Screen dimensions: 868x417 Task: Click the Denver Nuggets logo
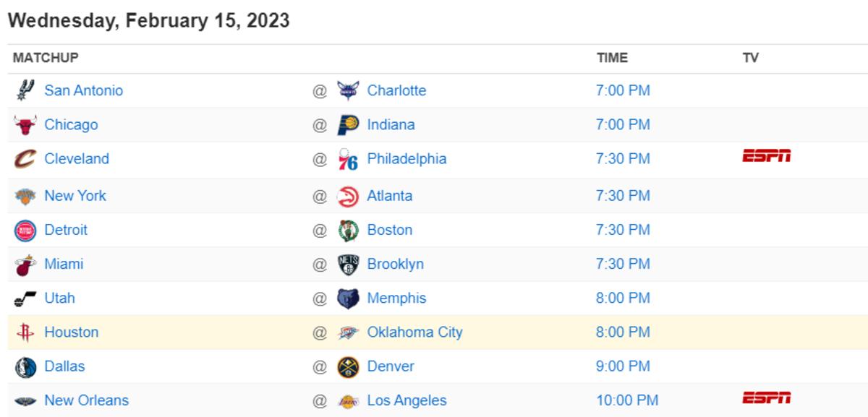tap(348, 366)
